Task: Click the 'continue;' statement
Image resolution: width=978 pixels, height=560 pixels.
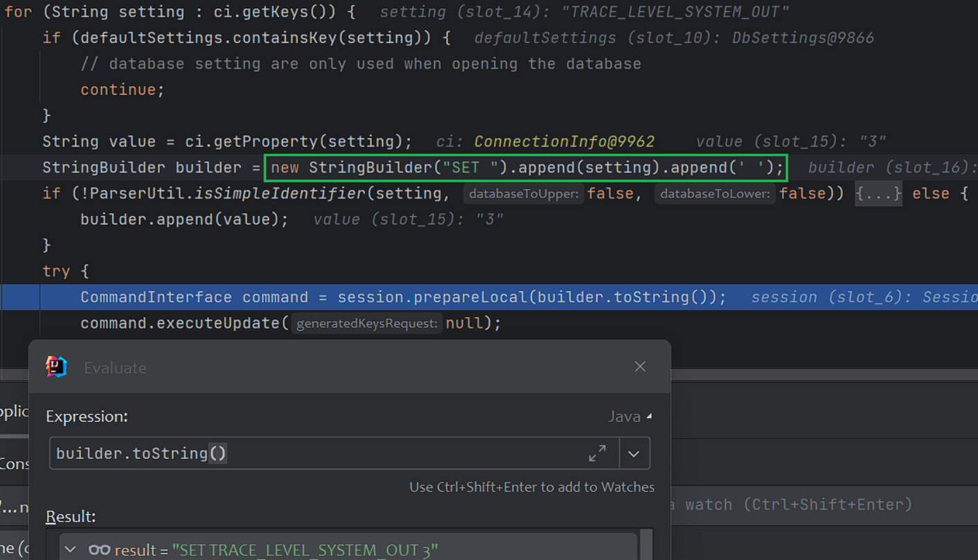Action: coord(123,90)
